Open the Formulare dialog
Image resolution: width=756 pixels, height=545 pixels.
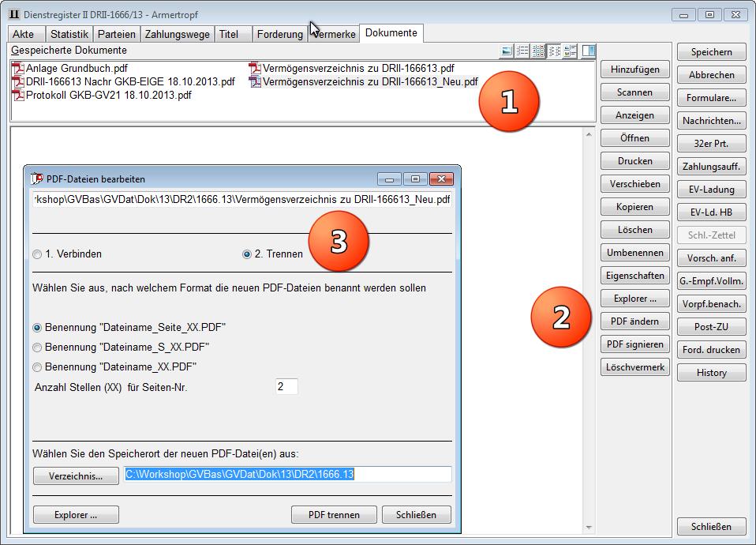(709, 97)
